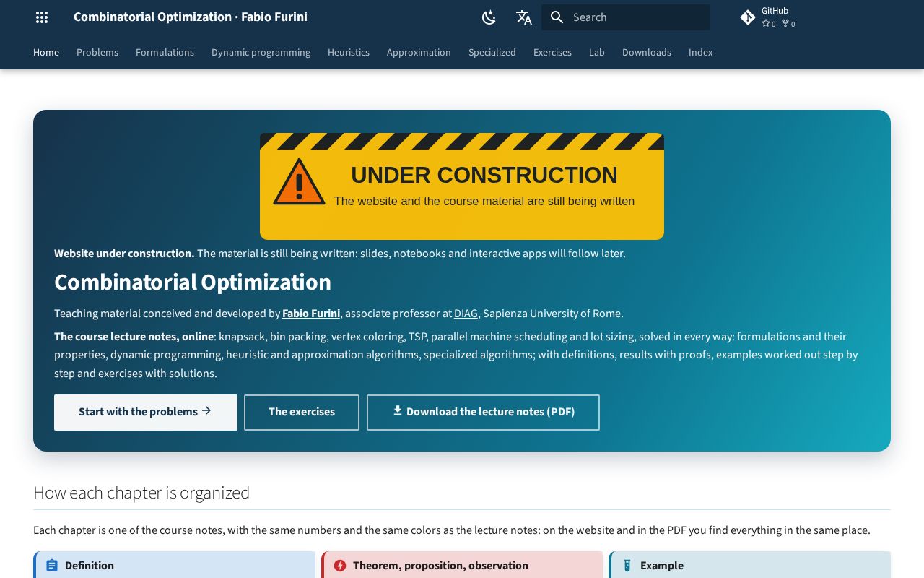Navigate to the Specialized tab

pos(492,53)
